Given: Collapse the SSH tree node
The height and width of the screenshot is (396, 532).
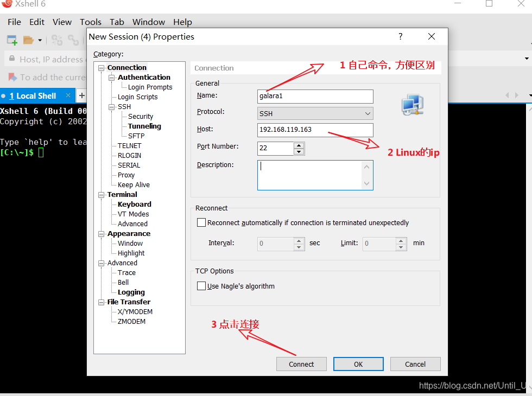Looking at the screenshot, I should [x=111, y=107].
